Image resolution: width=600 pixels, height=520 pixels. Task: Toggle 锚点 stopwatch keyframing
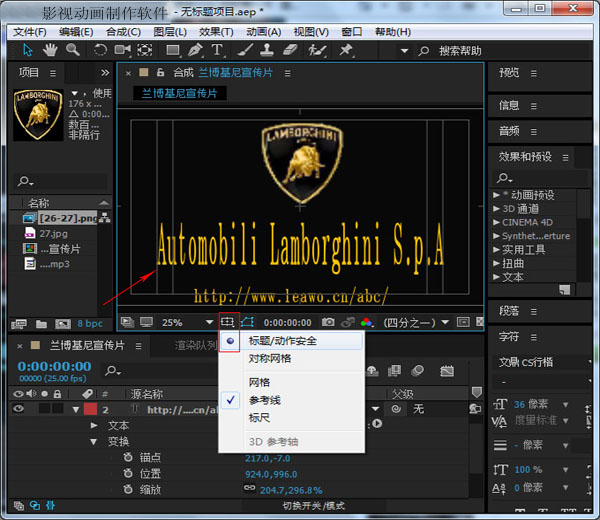coord(128,457)
